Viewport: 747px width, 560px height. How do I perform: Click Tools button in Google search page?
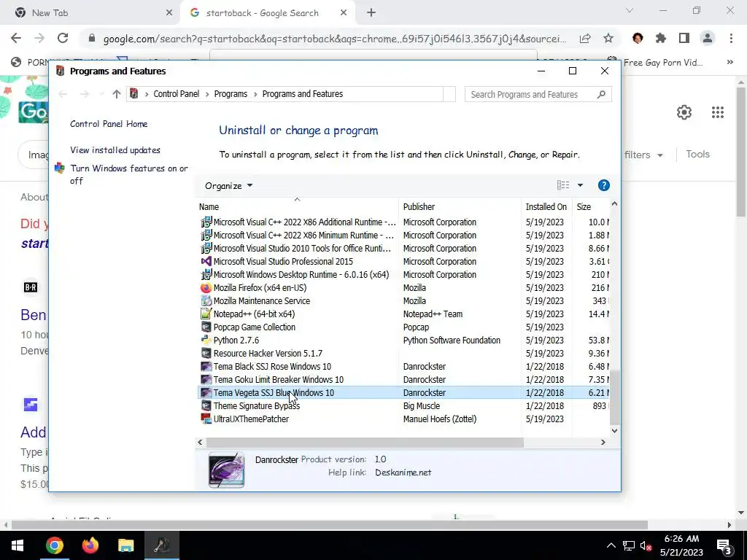(697, 155)
